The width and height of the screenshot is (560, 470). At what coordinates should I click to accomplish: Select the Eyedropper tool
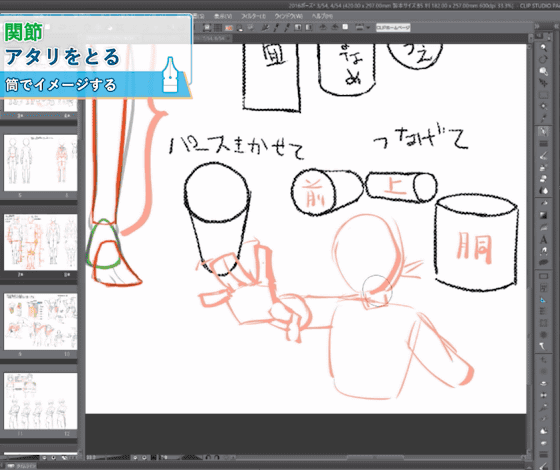[x=543, y=118]
